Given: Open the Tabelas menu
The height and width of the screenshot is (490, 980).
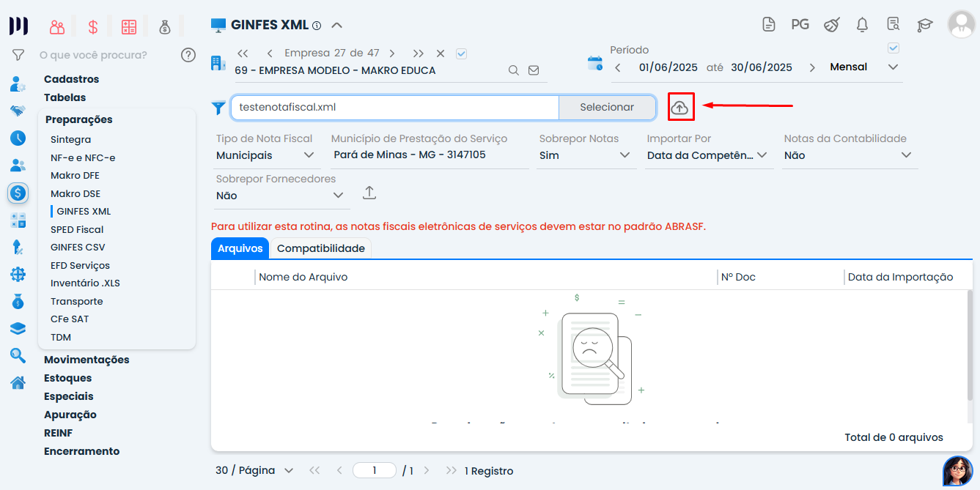Looking at the screenshot, I should click(65, 97).
